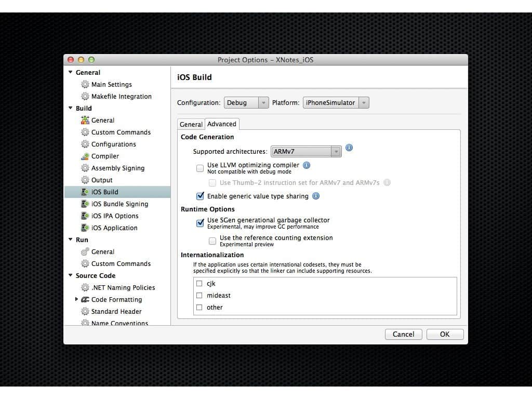Enable Use LLVM optimizing compiler checkbox
This screenshot has height=399, width=532.
(x=200, y=168)
